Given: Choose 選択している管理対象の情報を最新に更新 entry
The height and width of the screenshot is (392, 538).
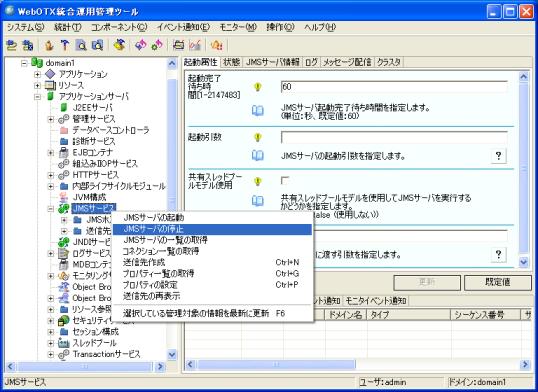Looking at the screenshot, I should click(212, 313).
